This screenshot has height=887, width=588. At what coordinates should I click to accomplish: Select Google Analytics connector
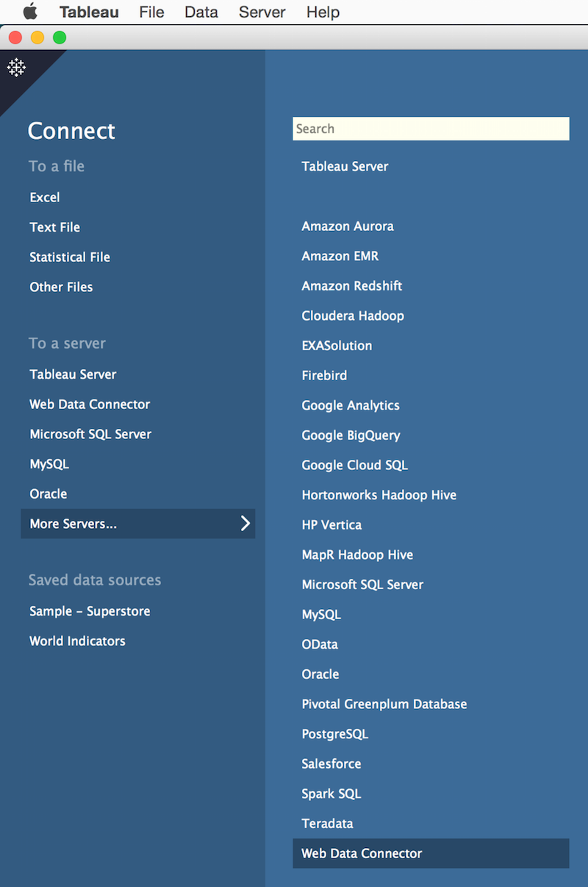click(x=351, y=405)
